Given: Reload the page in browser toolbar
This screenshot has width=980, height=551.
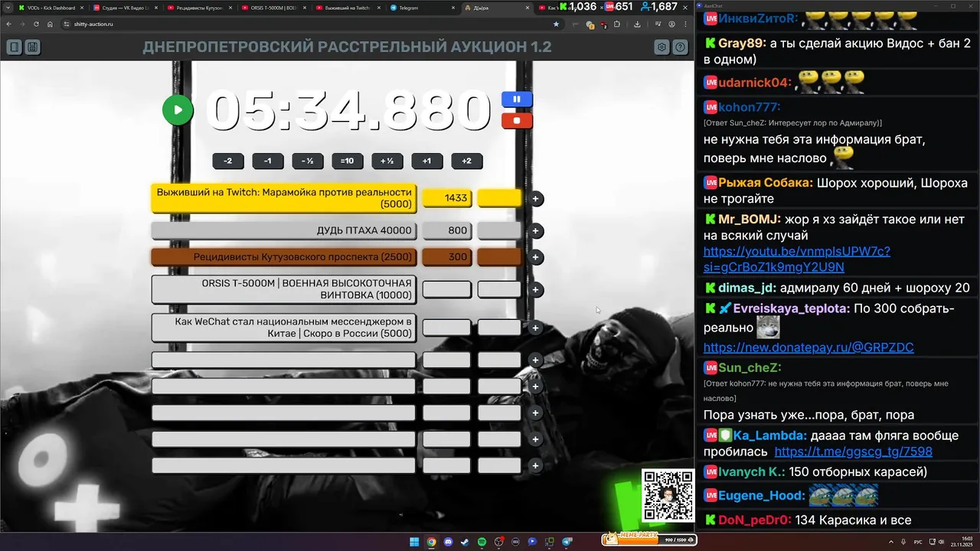Looking at the screenshot, I should pyautogui.click(x=36, y=24).
